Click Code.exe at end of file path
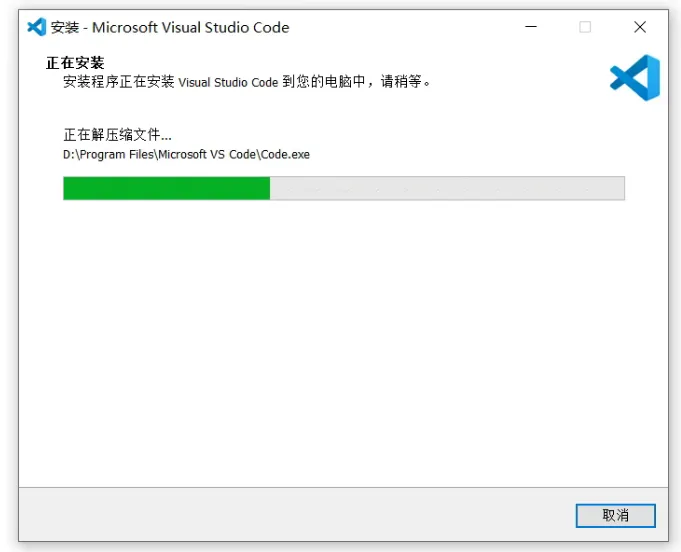This screenshot has width=681, height=552. (x=285, y=155)
